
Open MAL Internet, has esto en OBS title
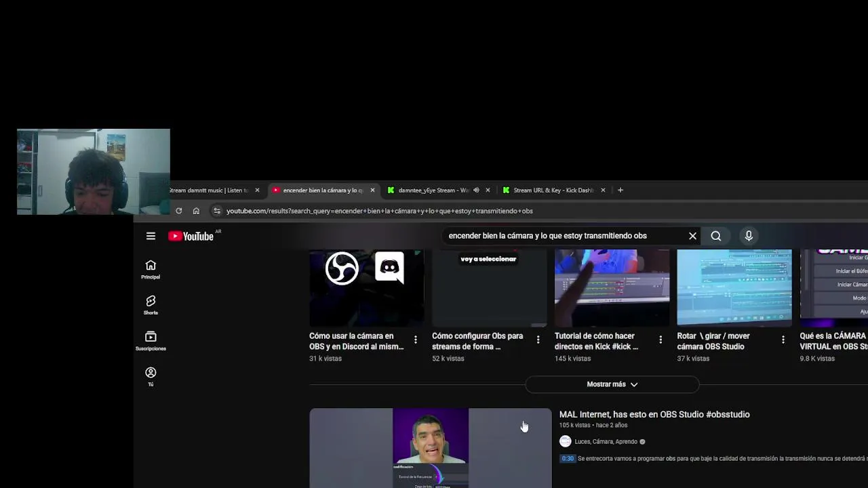[654, 414]
